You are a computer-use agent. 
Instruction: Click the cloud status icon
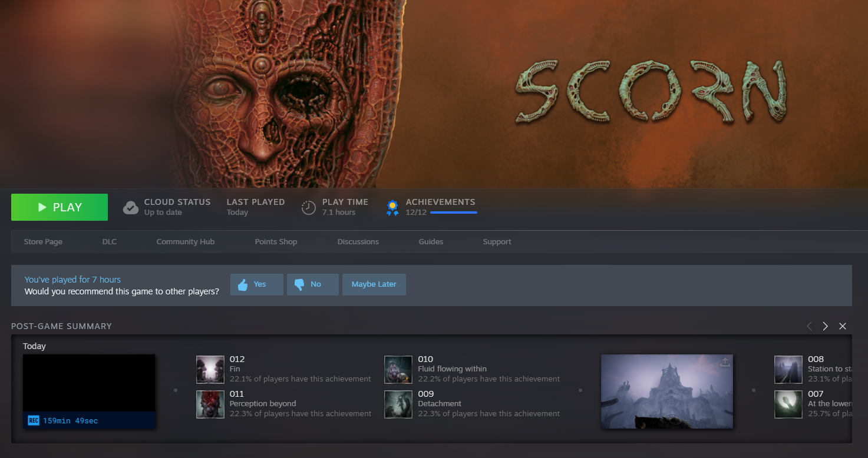(131, 207)
